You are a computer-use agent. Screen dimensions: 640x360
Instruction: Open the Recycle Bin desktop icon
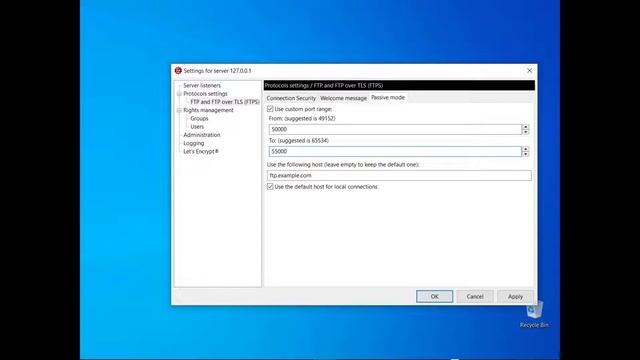(x=534, y=314)
